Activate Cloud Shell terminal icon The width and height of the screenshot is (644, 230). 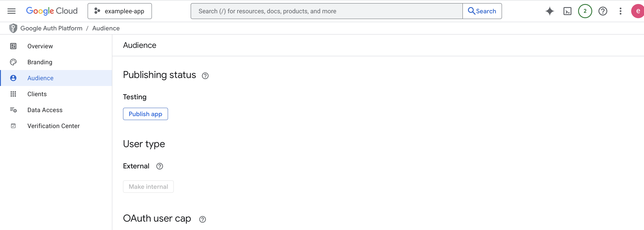[567, 11]
